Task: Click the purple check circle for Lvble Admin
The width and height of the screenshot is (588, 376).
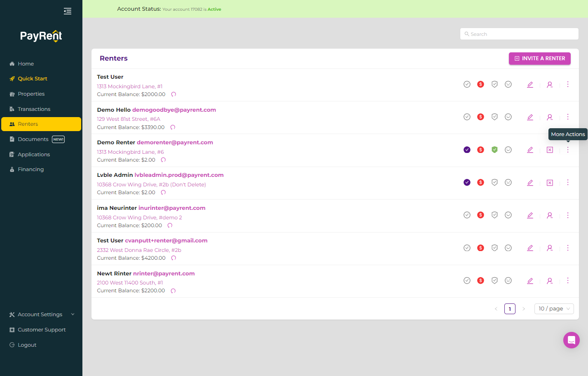Action: pos(467,182)
